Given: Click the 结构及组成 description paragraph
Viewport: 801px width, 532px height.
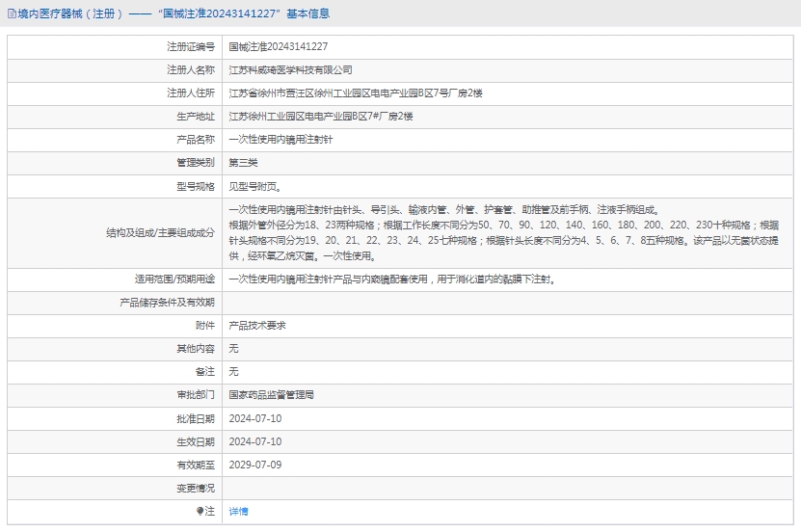Looking at the screenshot, I should click(x=501, y=232).
